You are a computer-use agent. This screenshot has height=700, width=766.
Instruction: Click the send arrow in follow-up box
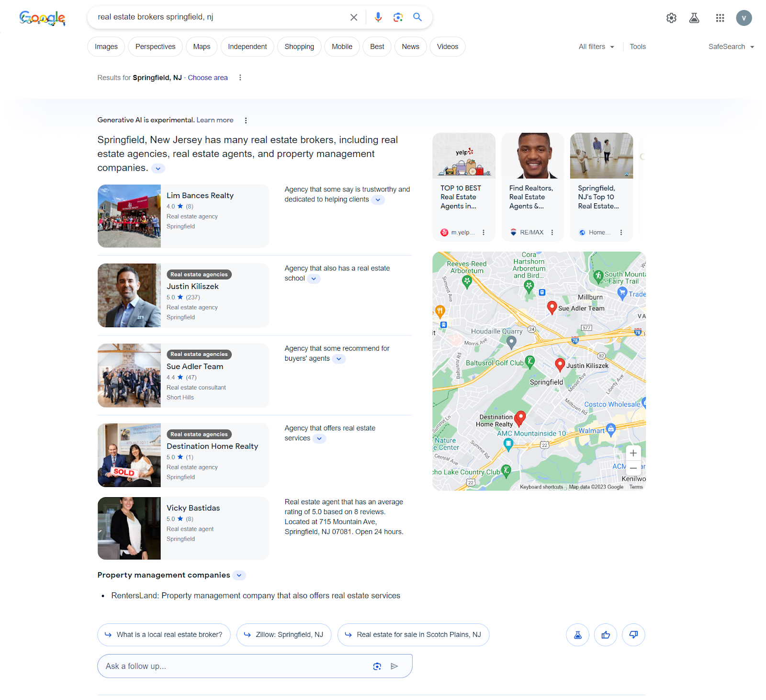click(x=394, y=667)
